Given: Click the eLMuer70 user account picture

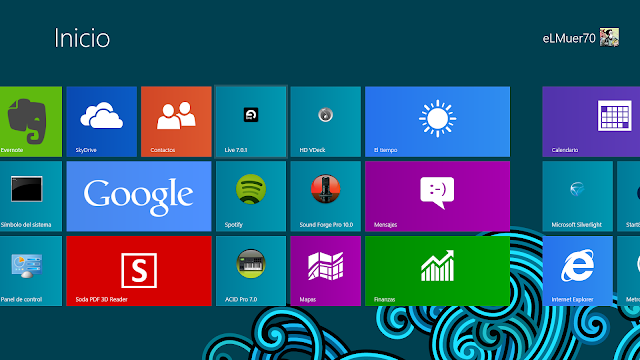Looking at the screenshot, I should [x=609, y=38].
